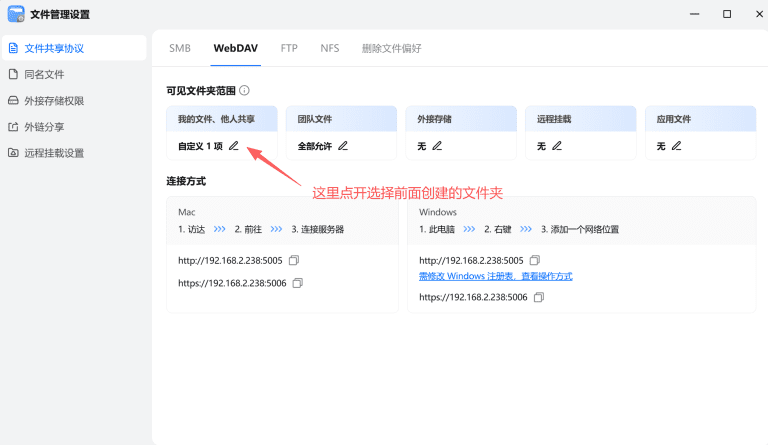Click the 1. 访达 step text
768x445 pixels.
[192, 229]
